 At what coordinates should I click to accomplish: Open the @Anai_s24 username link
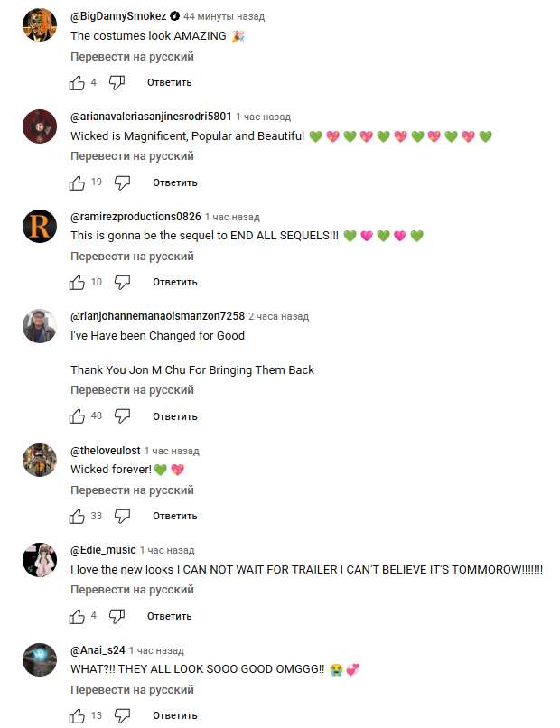click(x=98, y=650)
